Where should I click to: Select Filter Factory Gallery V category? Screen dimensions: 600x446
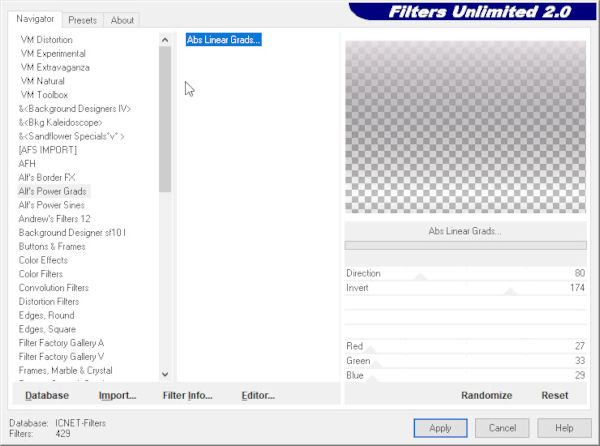pos(61,356)
